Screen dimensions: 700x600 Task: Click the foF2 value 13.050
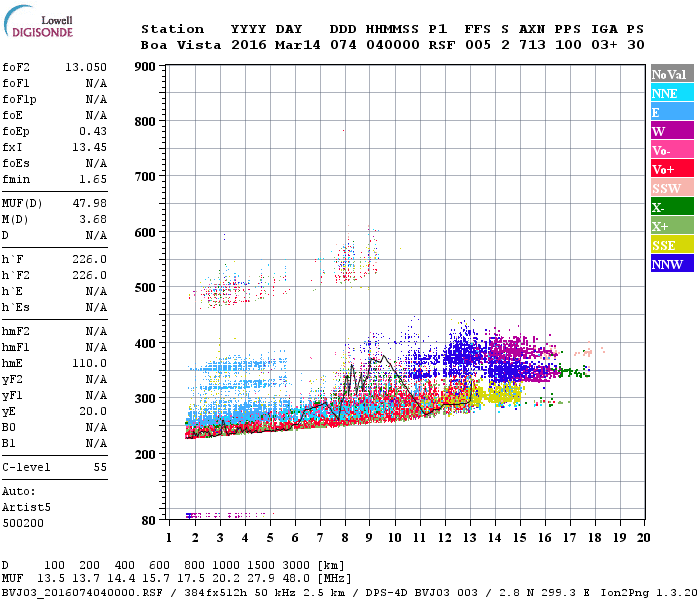pyautogui.click(x=86, y=67)
